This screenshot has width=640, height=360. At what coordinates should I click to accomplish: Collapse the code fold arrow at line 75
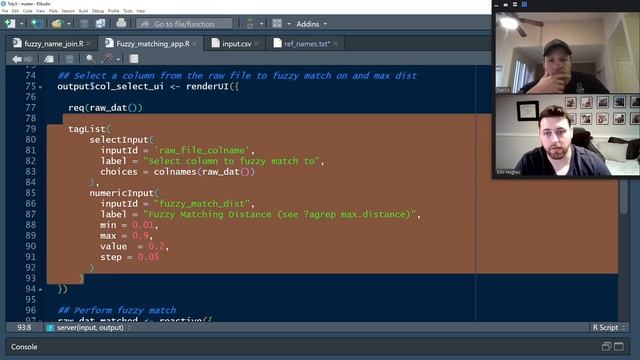(x=40, y=87)
